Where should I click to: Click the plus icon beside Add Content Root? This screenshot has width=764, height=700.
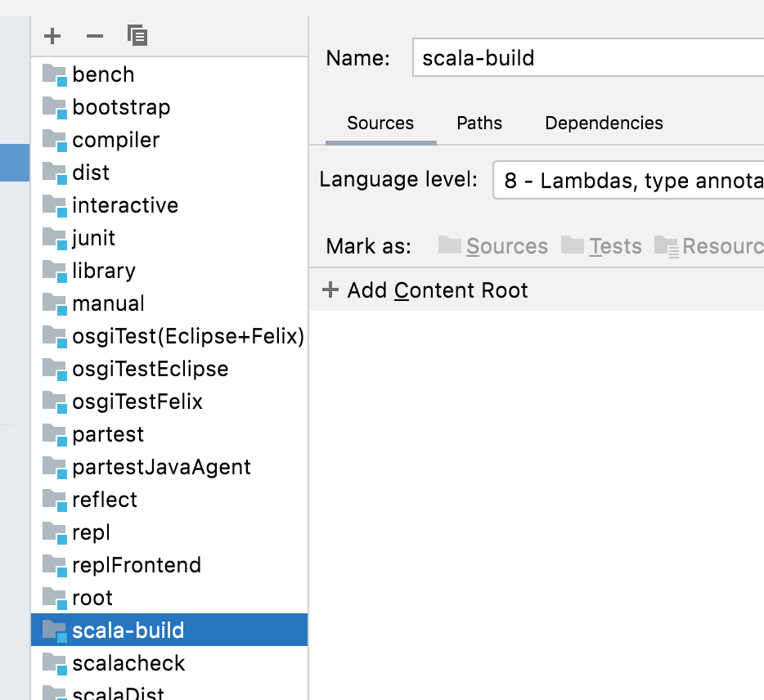330,289
